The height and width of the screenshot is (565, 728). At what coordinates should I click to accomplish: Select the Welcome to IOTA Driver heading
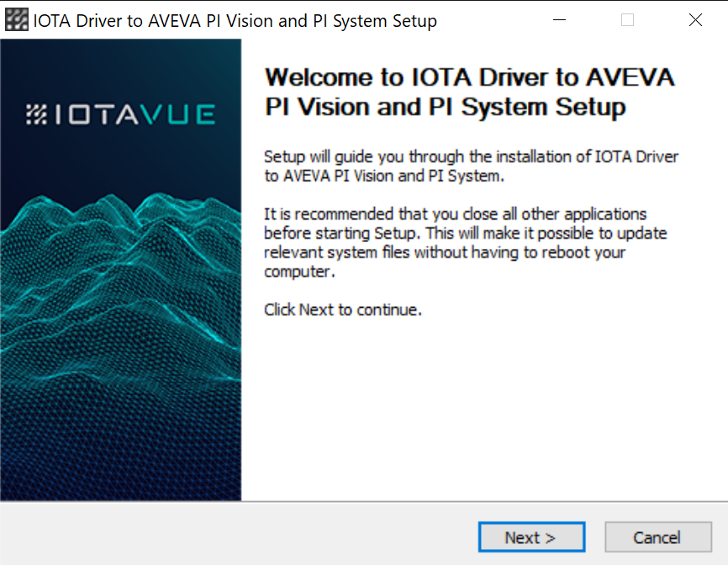click(x=469, y=92)
